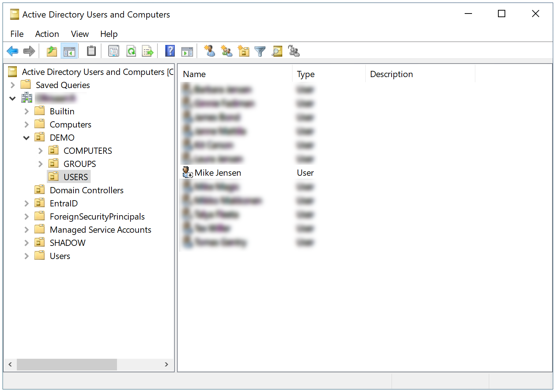Select the GROUPS OU under DEMO

coord(80,164)
